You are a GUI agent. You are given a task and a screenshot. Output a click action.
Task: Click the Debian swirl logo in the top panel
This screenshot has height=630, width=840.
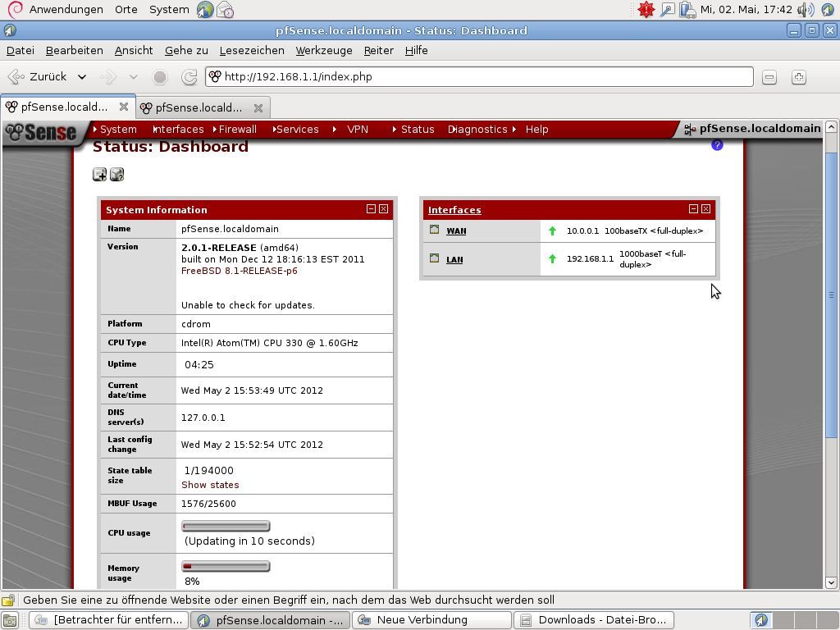[15, 9]
